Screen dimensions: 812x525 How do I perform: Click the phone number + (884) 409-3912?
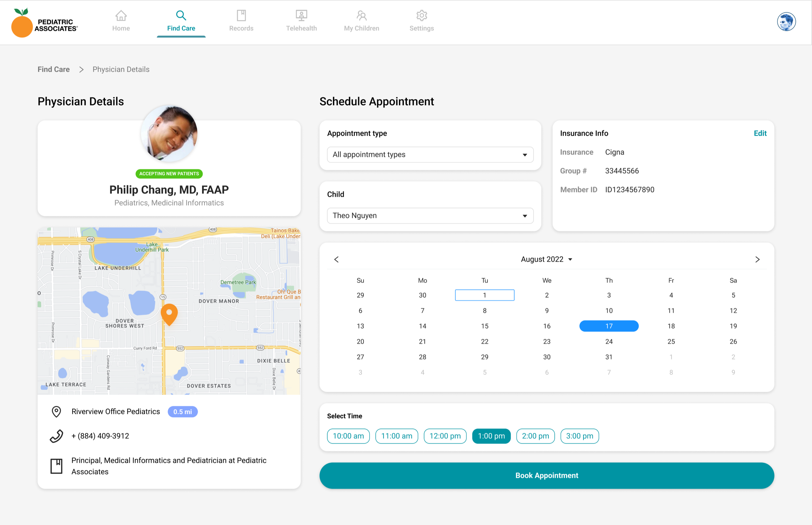100,436
